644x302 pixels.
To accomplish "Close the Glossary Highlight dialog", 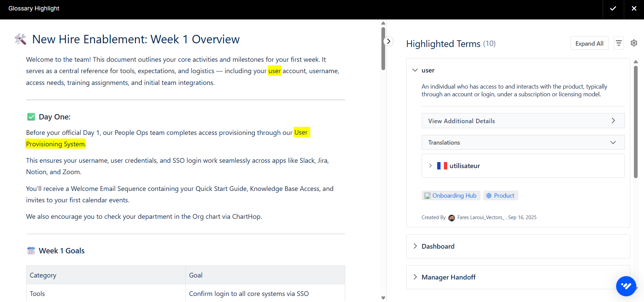I will coord(634,8).
